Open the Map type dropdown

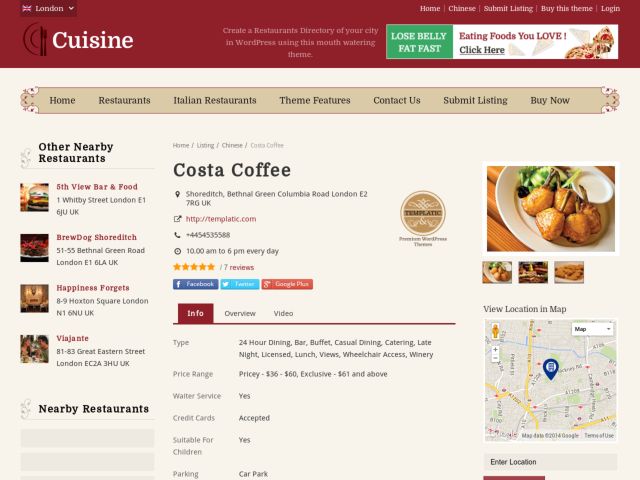click(592, 329)
